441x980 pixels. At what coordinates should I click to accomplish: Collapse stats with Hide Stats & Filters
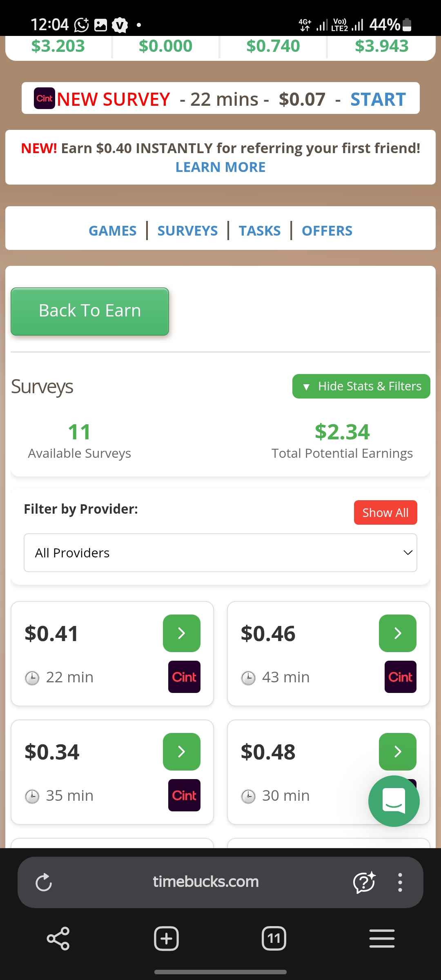click(361, 386)
